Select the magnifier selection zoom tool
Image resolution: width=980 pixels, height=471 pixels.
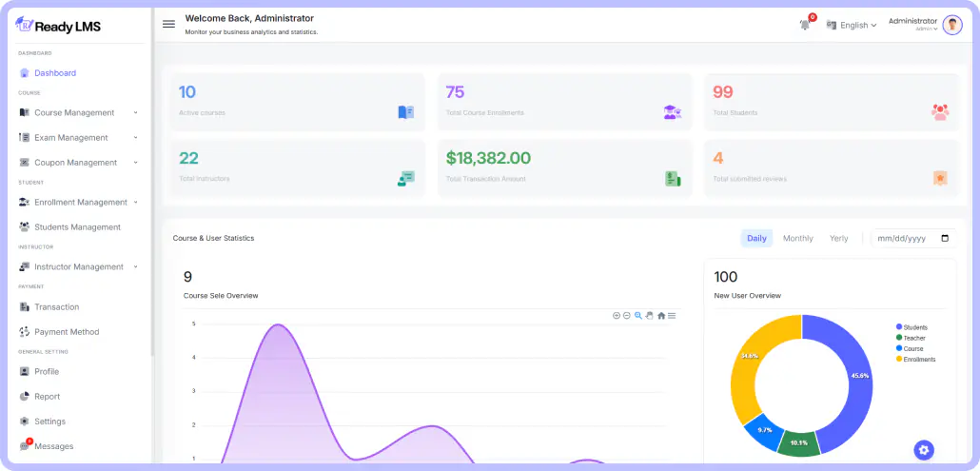click(x=638, y=315)
